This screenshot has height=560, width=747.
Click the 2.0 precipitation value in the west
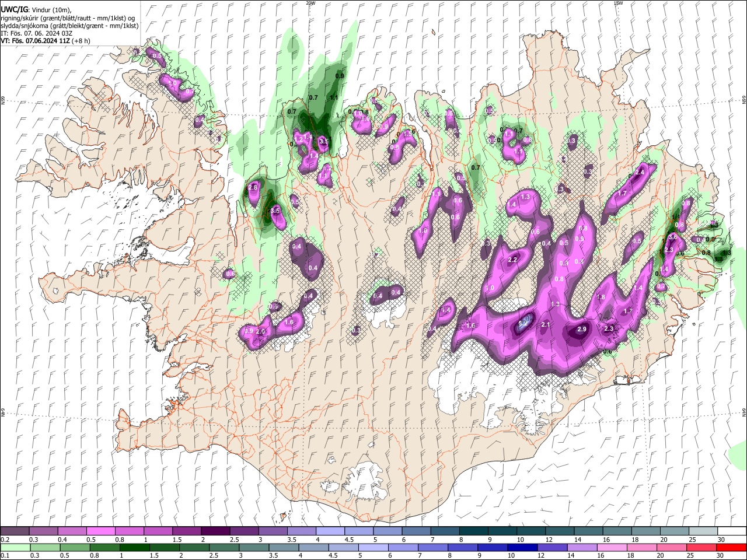tap(261, 331)
